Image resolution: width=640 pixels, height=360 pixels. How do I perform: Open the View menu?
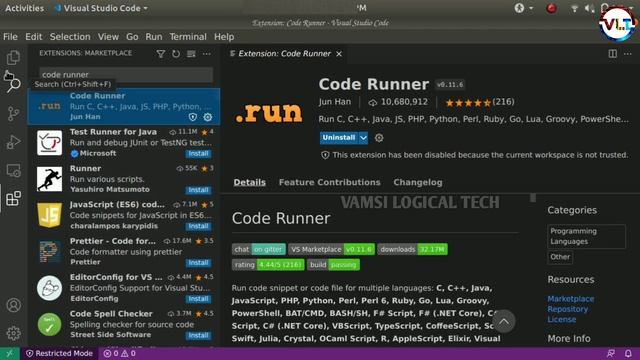pos(108,37)
